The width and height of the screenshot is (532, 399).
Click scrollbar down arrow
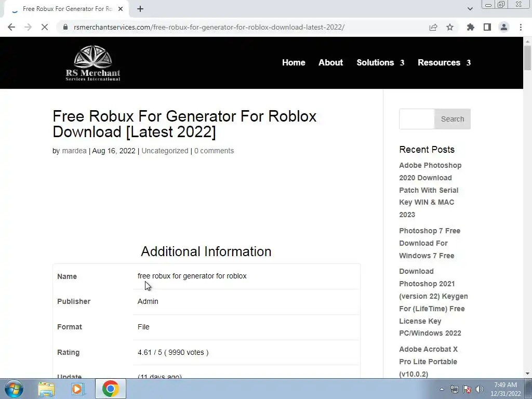click(x=527, y=374)
